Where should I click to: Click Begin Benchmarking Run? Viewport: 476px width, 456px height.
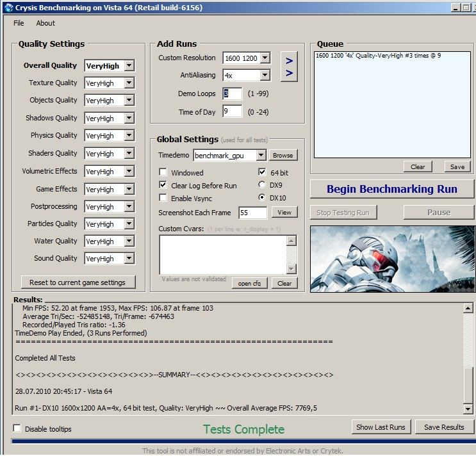tap(392, 189)
